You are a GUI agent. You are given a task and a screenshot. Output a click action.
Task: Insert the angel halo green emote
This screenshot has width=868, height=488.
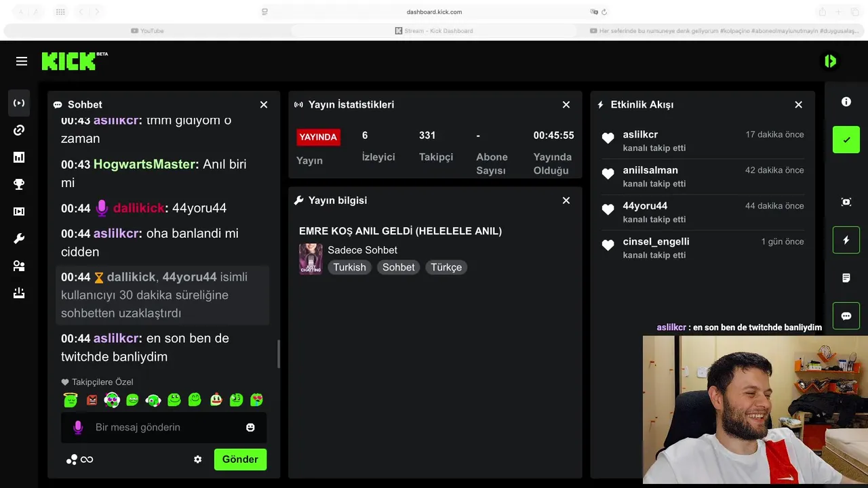point(71,400)
